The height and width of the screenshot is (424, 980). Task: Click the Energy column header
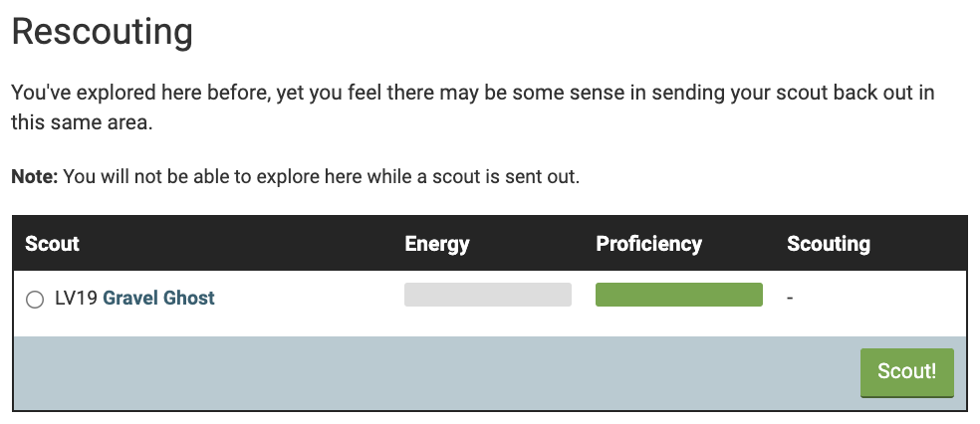[436, 244]
